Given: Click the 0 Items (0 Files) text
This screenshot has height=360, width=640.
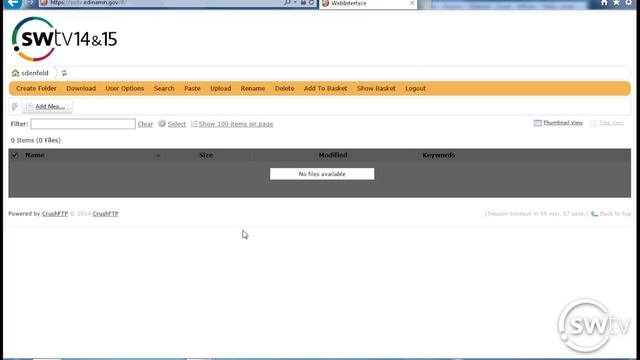Looking at the screenshot, I should coord(36,140).
